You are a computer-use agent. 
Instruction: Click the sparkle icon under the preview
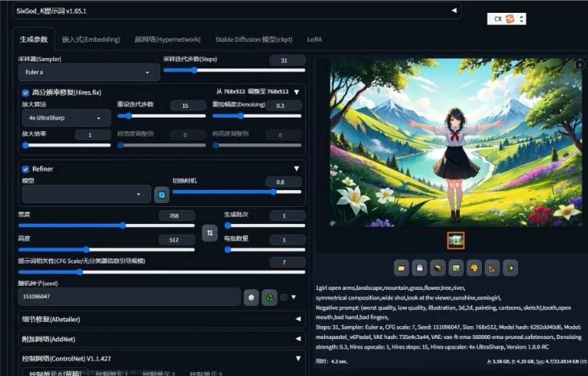(510, 268)
